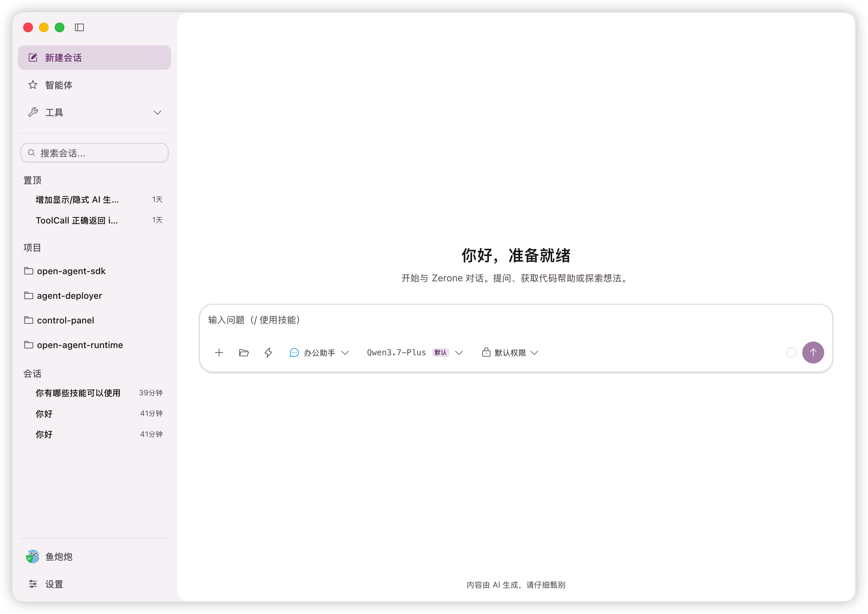Click the 你好，准备就绪 heading
This screenshot has width=868, height=614.
tap(516, 256)
